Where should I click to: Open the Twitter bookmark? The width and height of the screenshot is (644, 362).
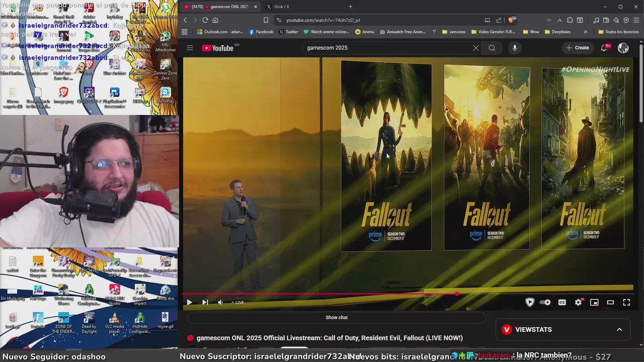[x=288, y=32]
